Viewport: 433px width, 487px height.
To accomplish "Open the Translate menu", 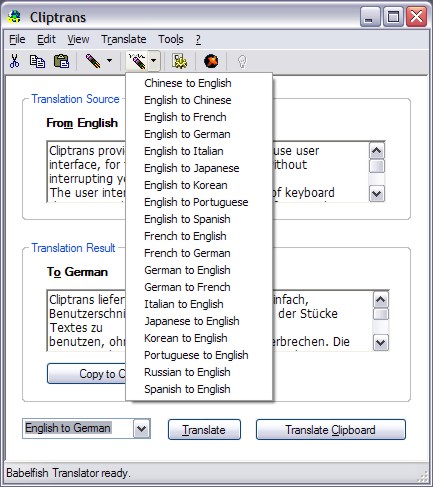I will click(x=124, y=39).
